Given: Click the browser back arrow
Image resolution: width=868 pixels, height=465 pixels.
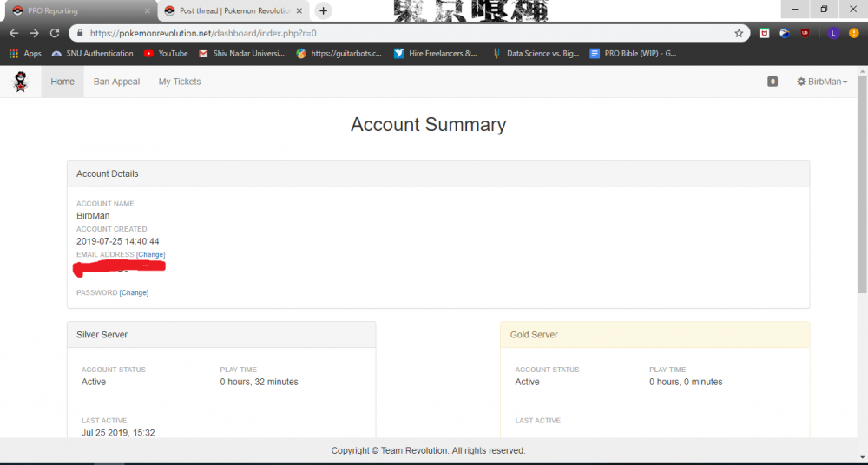Looking at the screenshot, I should point(13,33).
